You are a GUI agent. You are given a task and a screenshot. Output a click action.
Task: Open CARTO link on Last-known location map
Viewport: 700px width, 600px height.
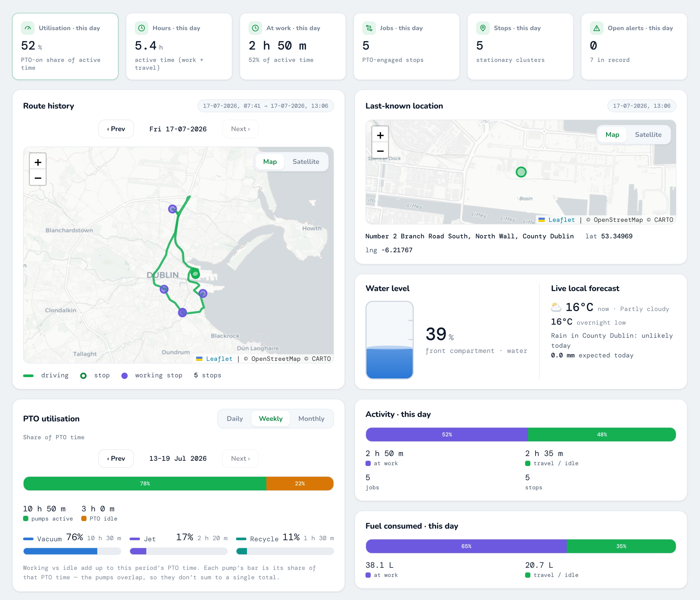pos(663,220)
